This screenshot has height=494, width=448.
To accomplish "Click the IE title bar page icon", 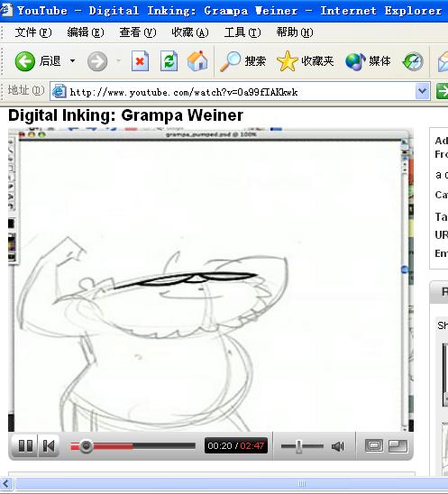I will coord(6,10).
